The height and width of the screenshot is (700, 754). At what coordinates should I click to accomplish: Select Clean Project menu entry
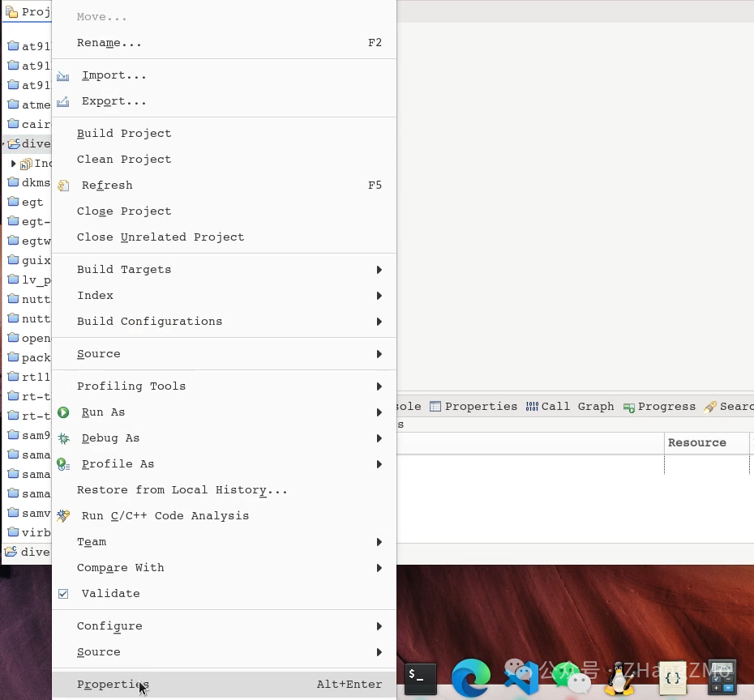(x=224, y=160)
